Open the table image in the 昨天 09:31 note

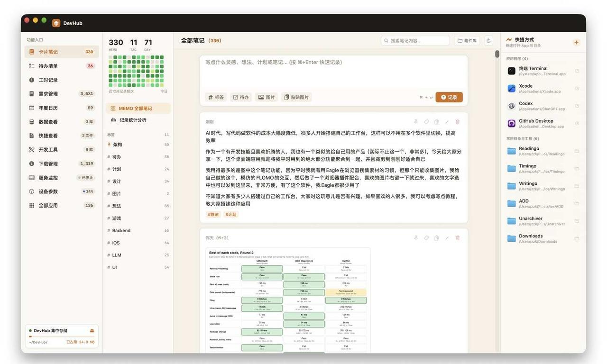click(x=288, y=300)
